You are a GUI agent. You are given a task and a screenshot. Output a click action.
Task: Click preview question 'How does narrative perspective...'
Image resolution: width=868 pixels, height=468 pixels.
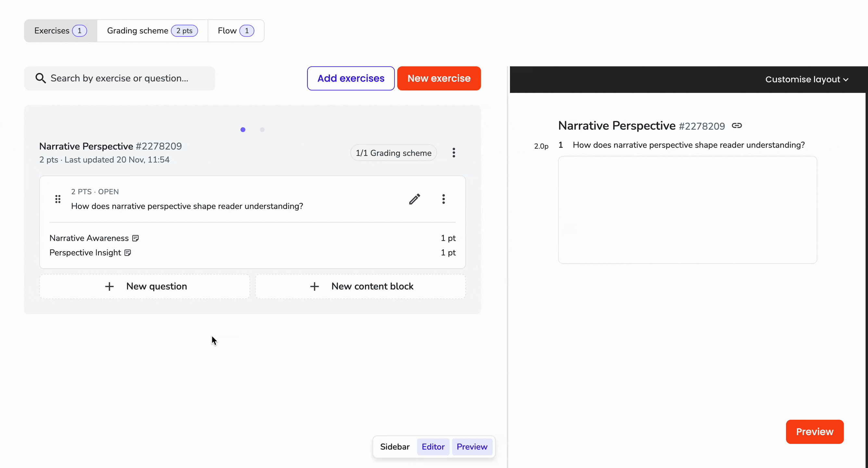pos(688,145)
